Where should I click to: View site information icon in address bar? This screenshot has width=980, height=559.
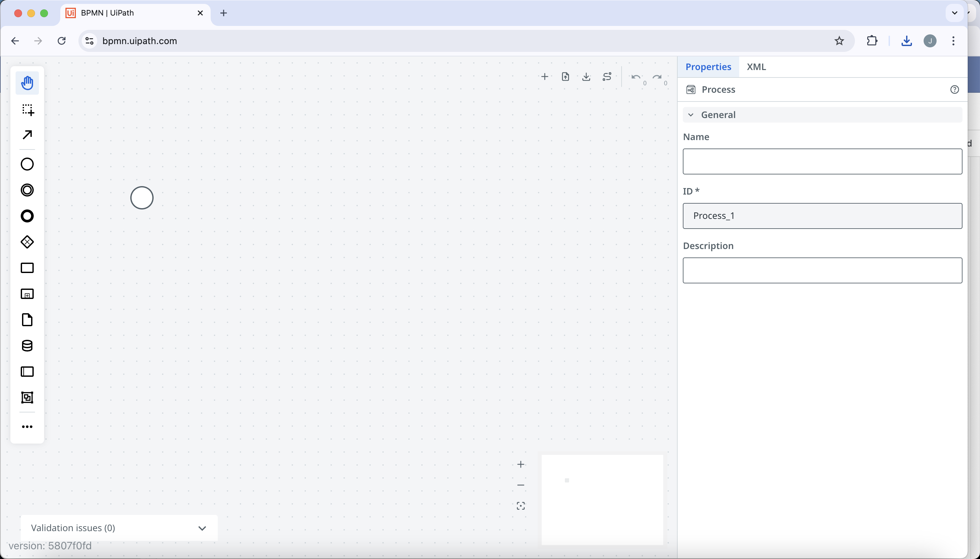89,41
